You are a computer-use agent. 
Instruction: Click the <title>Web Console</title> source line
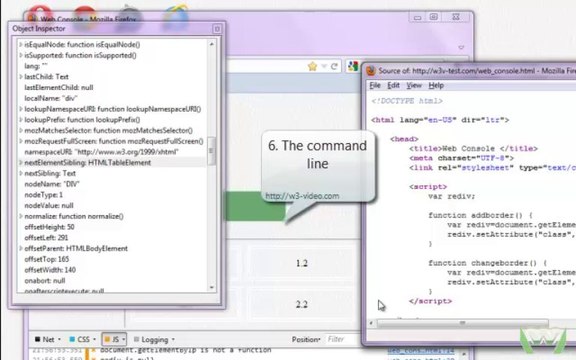(473, 148)
